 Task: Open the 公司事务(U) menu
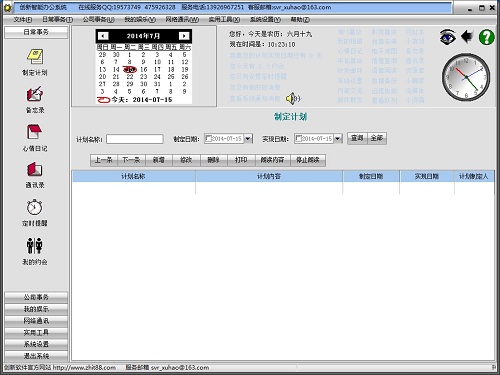click(99, 20)
